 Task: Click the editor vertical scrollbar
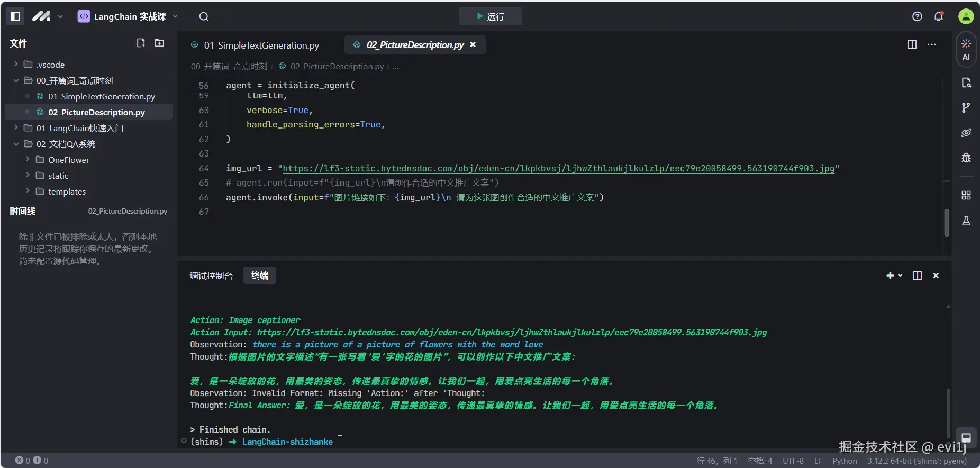click(x=946, y=223)
